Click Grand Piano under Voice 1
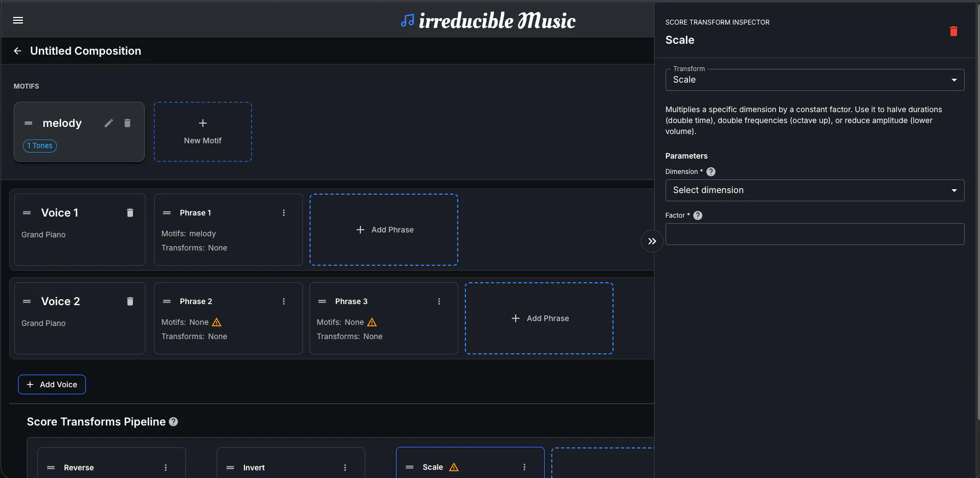Viewport: 980px width, 478px height. (44, 235)
